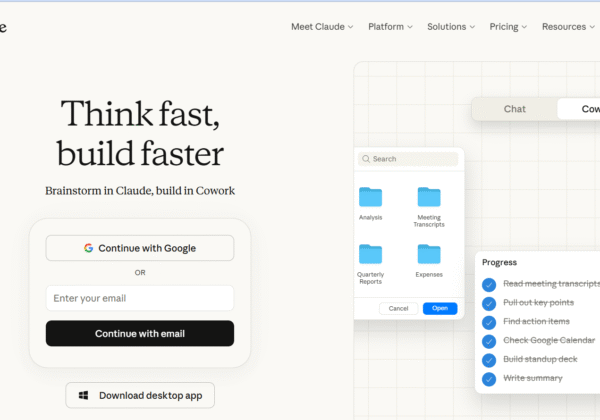This screenshot has width=600, height=420.
Task: Focus the Enter your email field
Action: 140,298
